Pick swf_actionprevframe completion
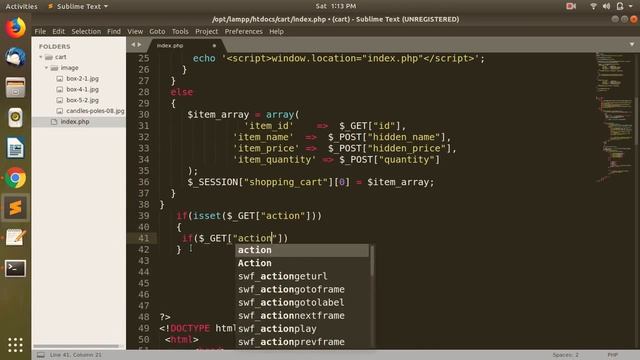 click(x=302, y=342)
